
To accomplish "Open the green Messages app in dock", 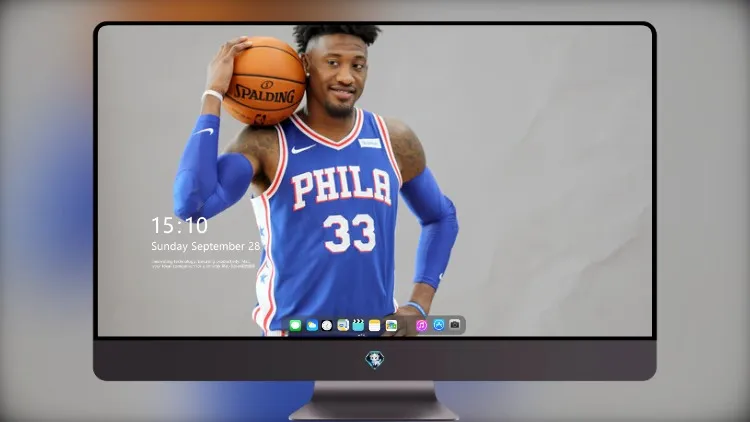I will pos(295,326).
